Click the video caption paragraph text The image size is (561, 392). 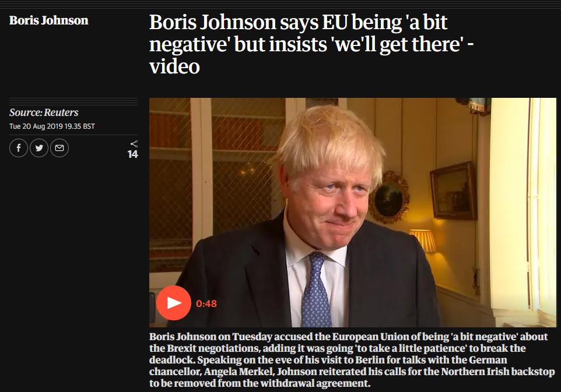352,360
